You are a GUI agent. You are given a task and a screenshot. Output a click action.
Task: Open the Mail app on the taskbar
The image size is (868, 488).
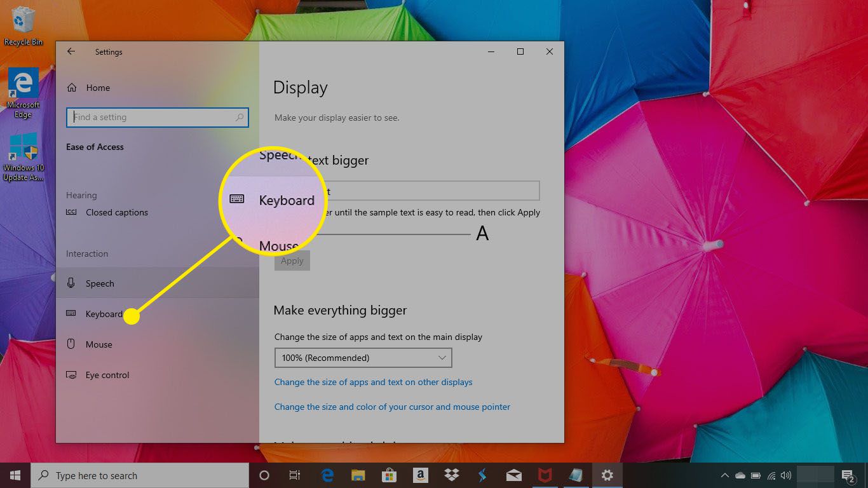point(514,475)
